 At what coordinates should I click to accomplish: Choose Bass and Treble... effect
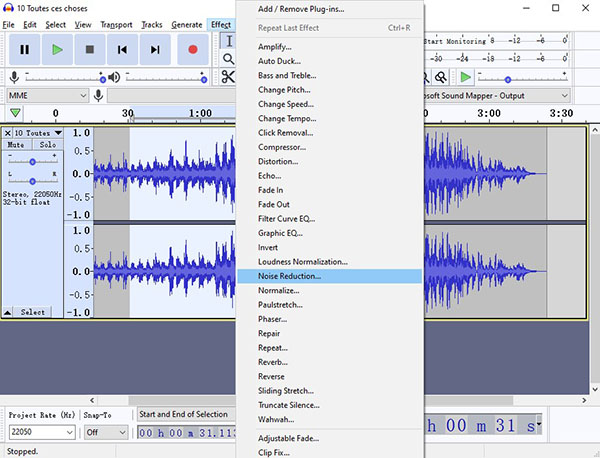pos(329,75)
